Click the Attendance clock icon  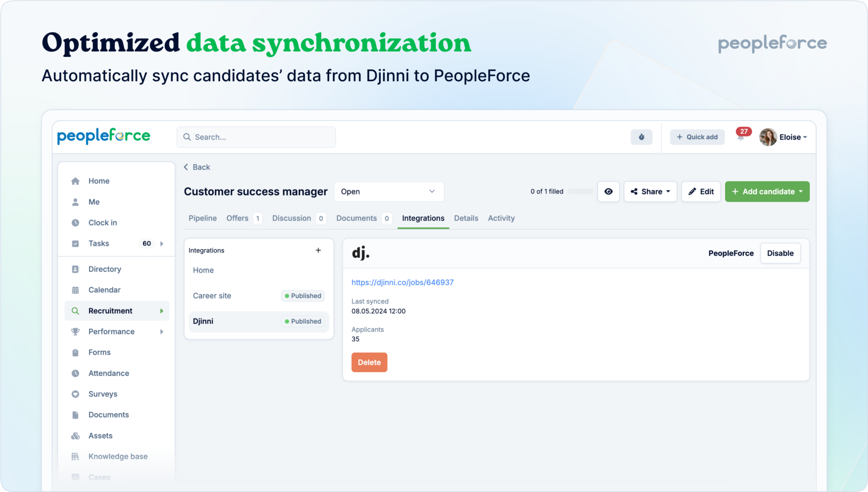pos(75,373)
